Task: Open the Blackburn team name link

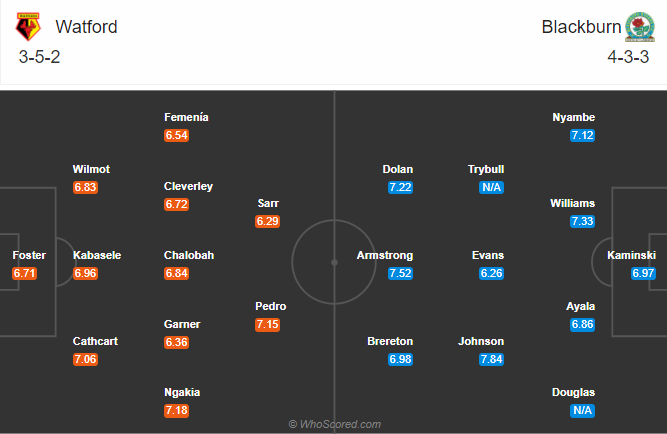Action: [580, 27]
